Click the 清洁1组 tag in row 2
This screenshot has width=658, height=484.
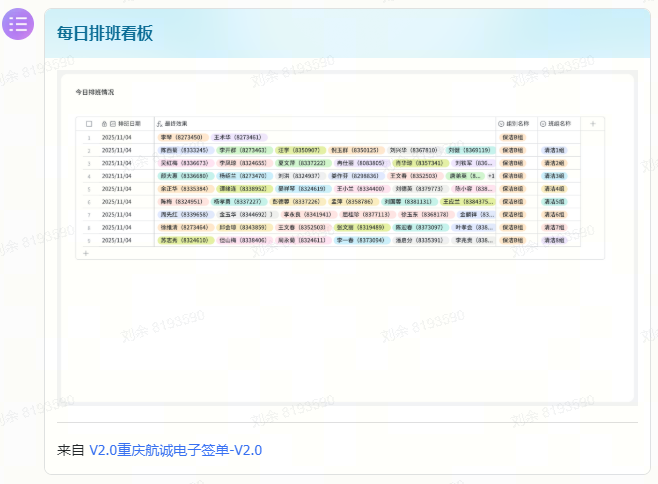tap(554, 150)
